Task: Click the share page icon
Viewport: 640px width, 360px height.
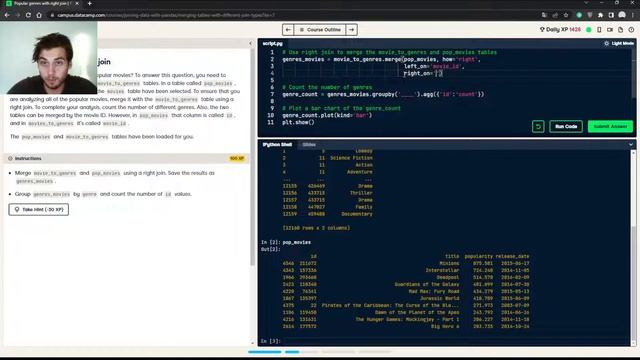Action: [555, 15]
